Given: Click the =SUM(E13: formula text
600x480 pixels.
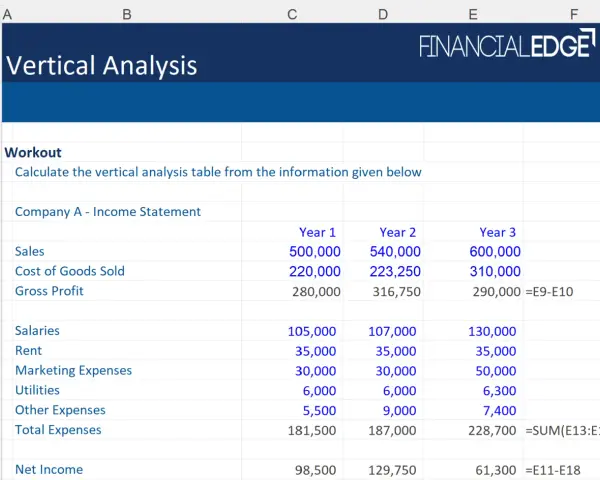Looking at the screenshot, I should tap(562, 431).
